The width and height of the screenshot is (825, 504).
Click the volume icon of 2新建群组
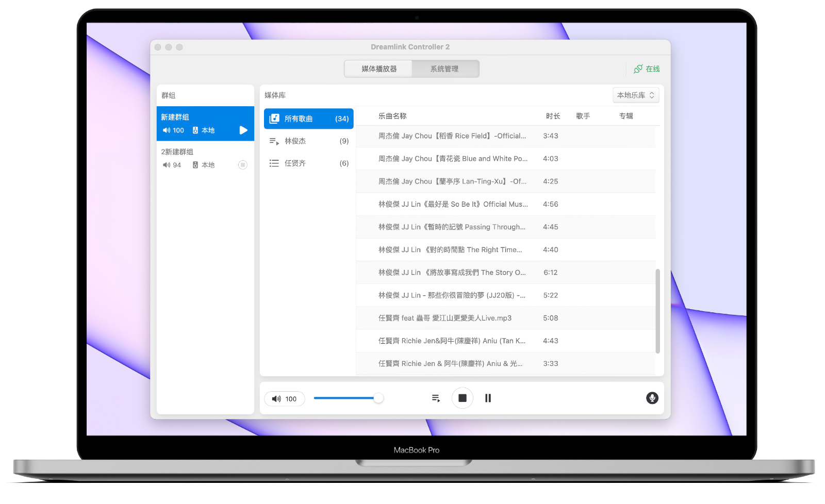point(167,165)
